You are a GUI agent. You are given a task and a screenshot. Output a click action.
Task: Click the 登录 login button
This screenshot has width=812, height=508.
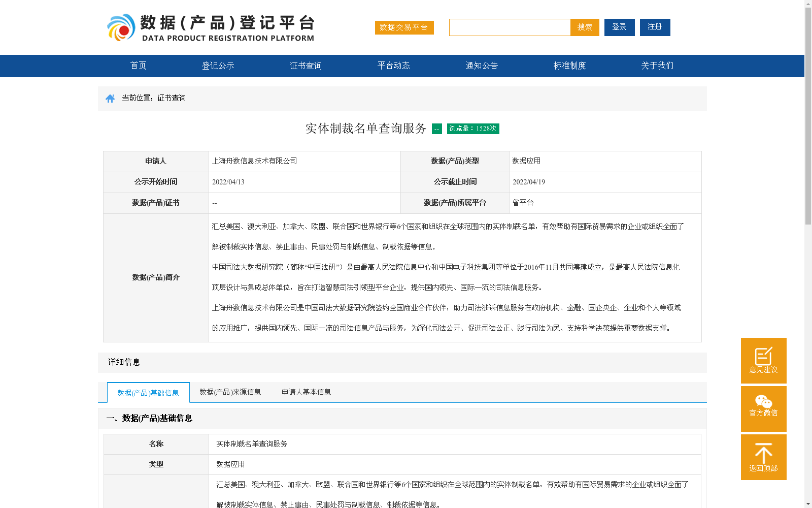(x=619, y=27)
